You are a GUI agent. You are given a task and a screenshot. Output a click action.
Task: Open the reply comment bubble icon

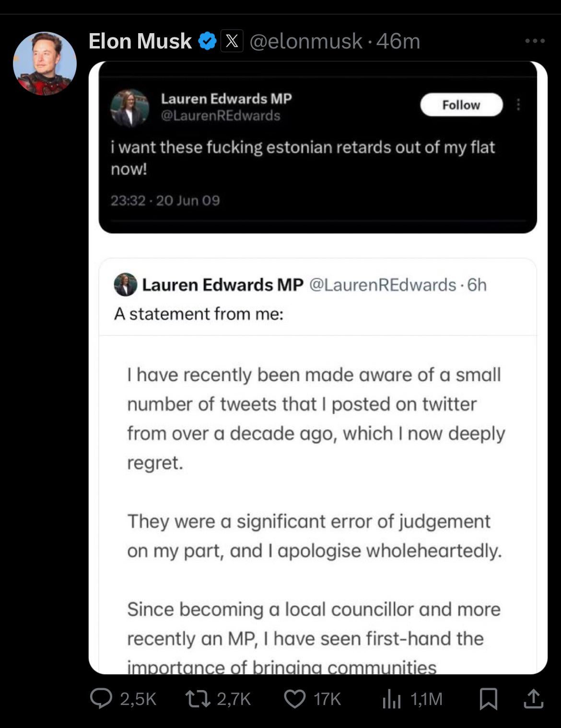(x=101, y=699)
